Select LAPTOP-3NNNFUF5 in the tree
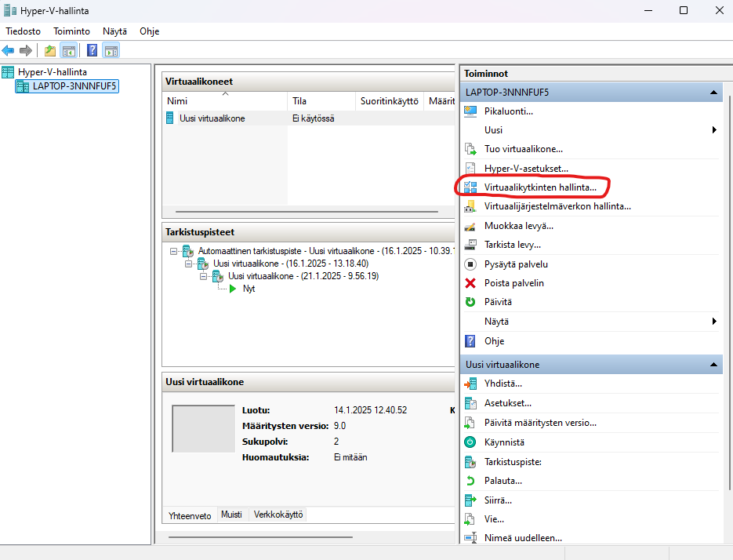 74,86
